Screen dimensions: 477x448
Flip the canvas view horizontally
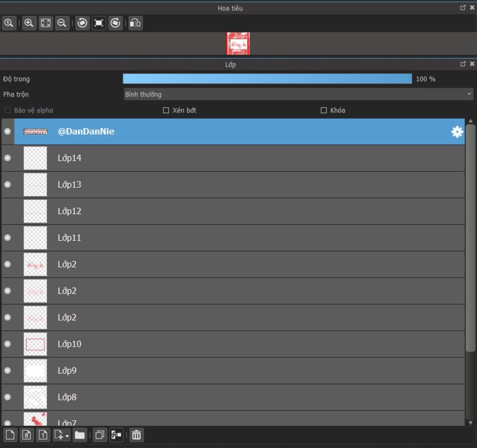pyautogui.click(x=136, y=23)
